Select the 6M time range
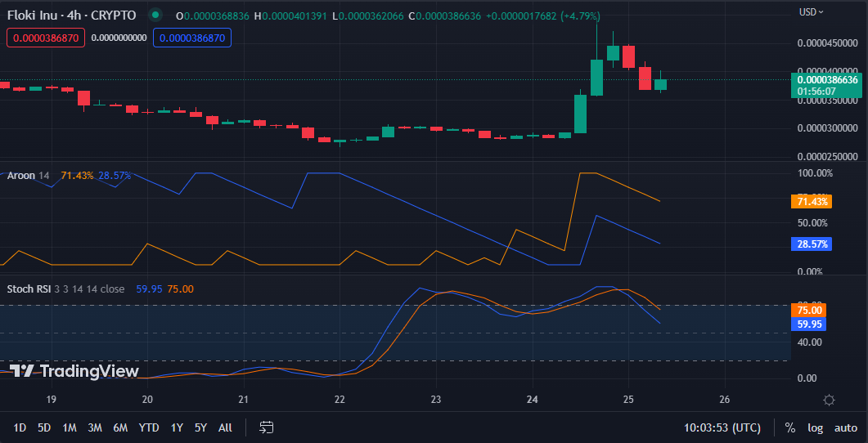Screen dimensions: 868x443 tap(120, 427)
